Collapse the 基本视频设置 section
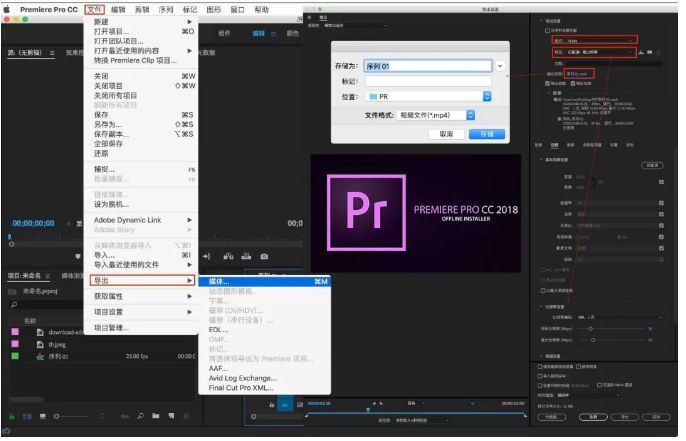This screenshot has width=686, height=441. (541, 160)
